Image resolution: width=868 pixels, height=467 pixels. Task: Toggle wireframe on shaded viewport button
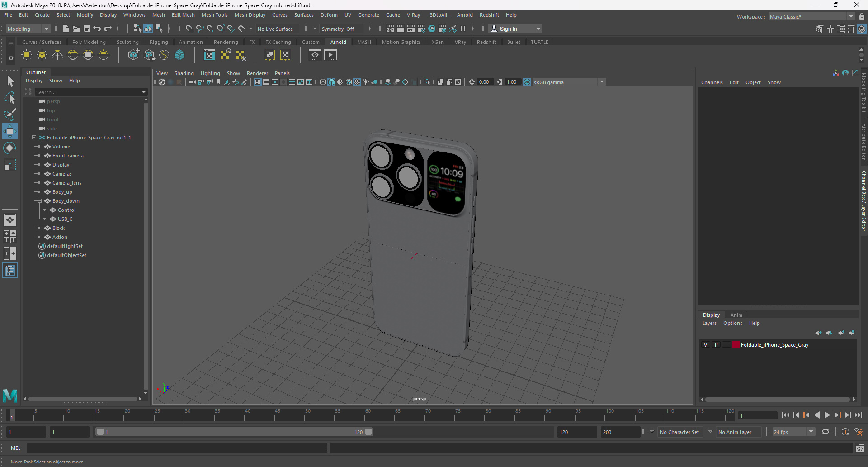click(x=349, y=82)
